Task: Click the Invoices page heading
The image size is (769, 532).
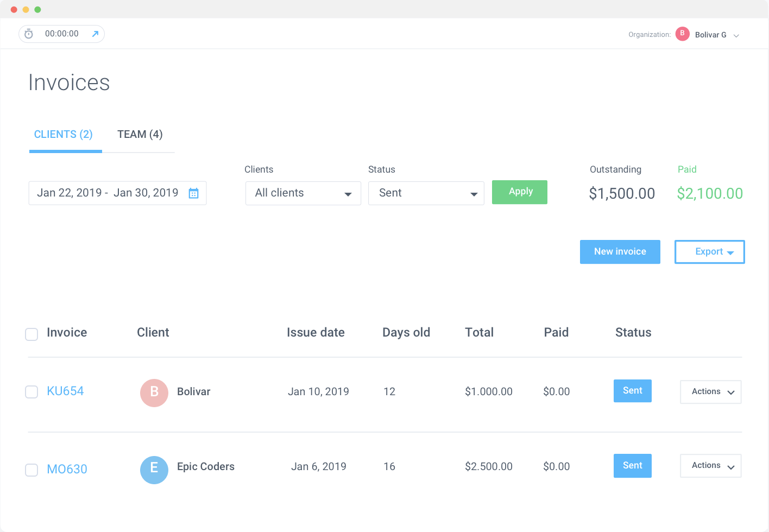Action: 69,83
